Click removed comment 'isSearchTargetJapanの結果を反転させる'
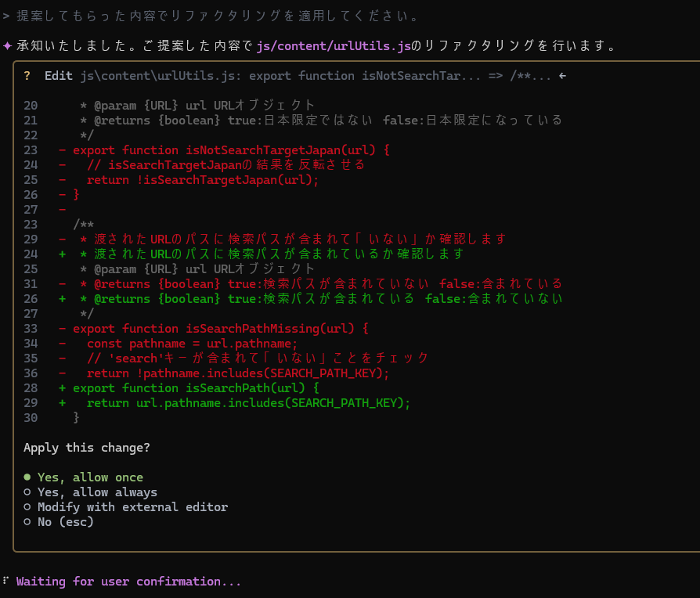This screenshot has width=700, height=598. pyautogui.click(x=236, y=164)
